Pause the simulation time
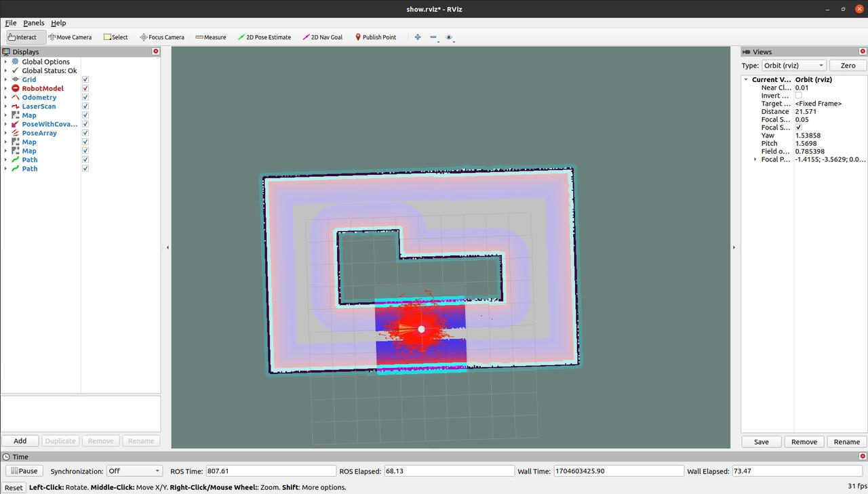Screen dimensions: 868x494 [x=24, y=471]
